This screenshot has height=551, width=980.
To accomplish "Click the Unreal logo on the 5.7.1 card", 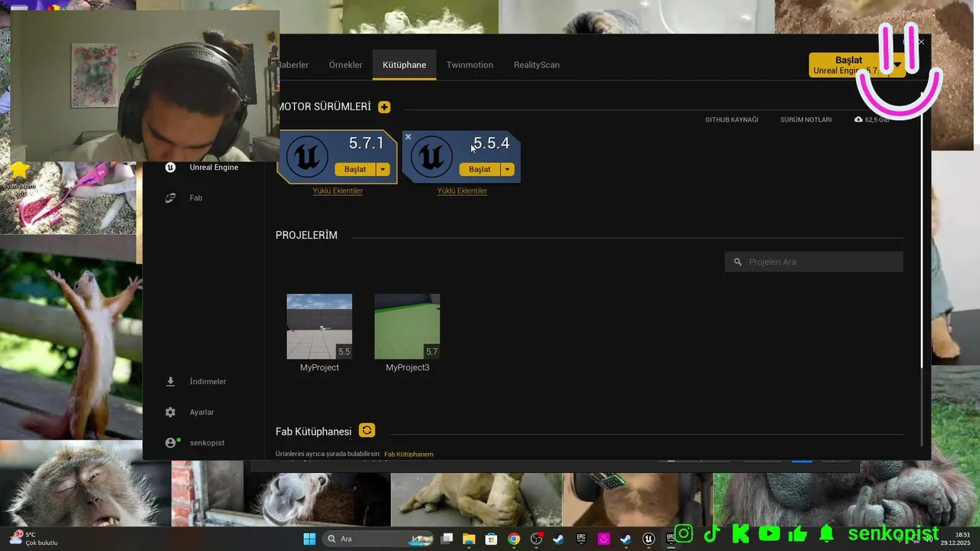I will (307, 157).
